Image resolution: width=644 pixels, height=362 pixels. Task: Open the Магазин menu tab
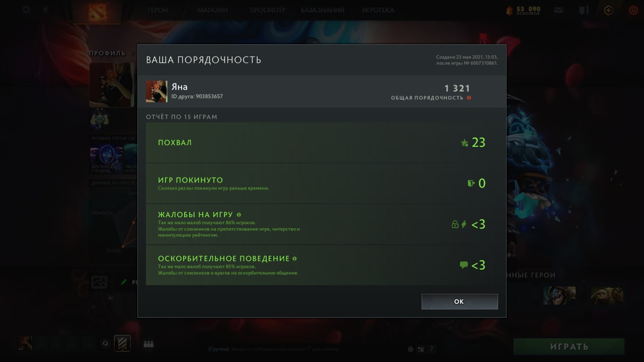pyautogui.click(x=212, y=10)
